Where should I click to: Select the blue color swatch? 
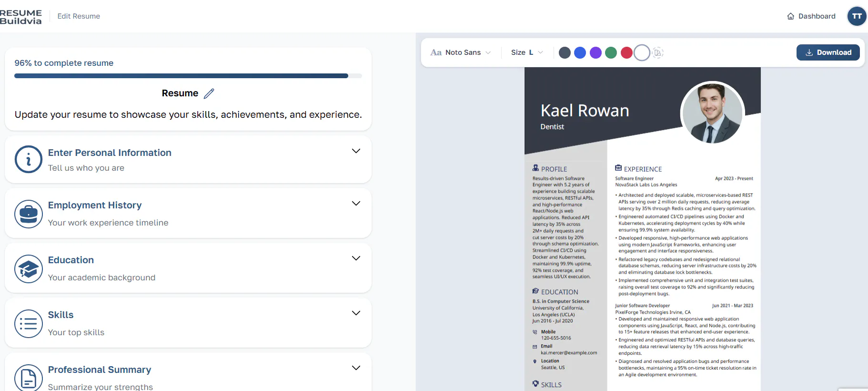point(580,52)
